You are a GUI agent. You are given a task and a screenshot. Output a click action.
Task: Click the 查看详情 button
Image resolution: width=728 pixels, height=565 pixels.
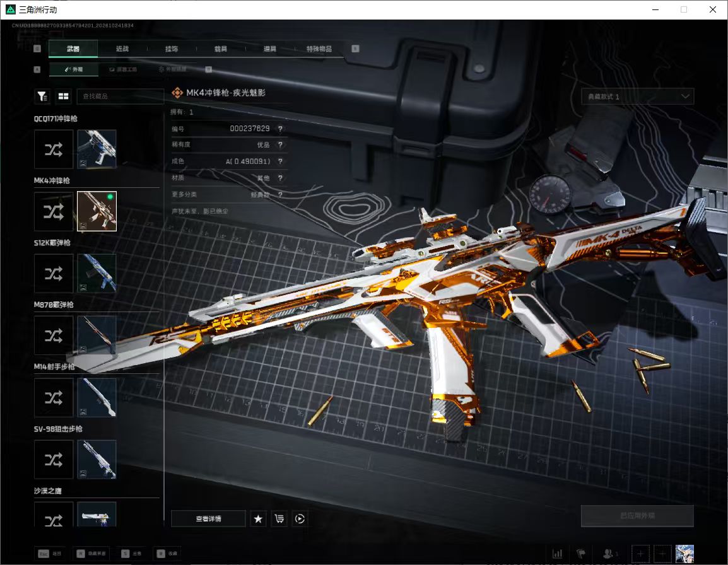[208, 518]
